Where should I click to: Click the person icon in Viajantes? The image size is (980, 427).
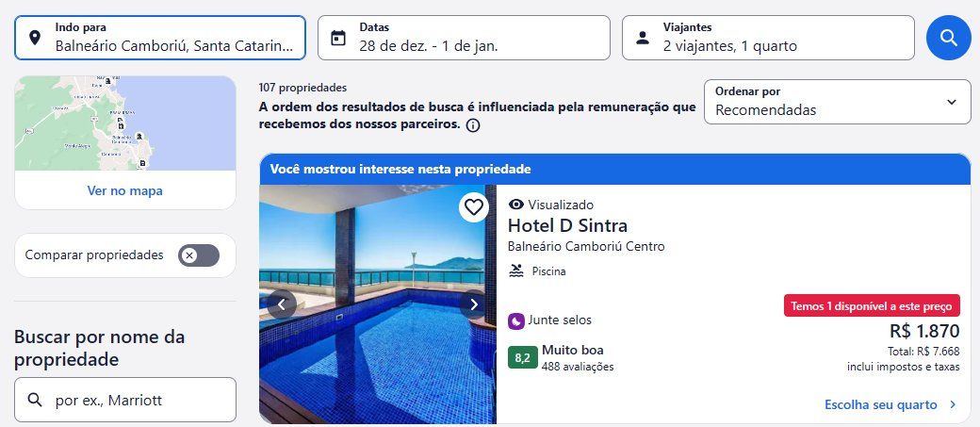(643, 38)
